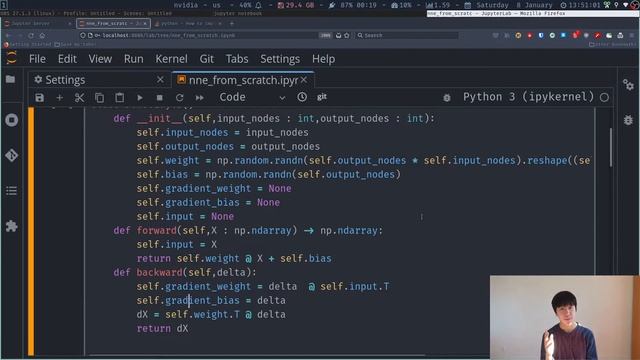Open Running Terminals and Kernels sidebar icon
This screenshot has width=640, height=360.
pos(11,120)
